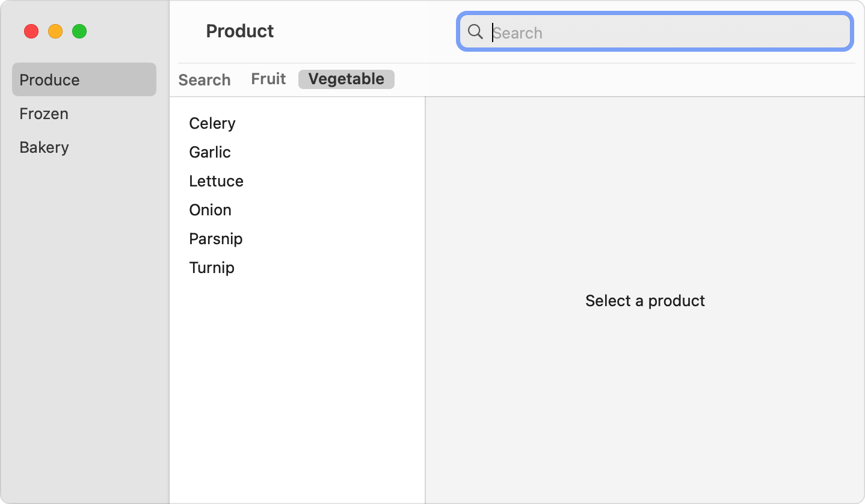This screenshot has width=865, height=504.
Task: Click the green zoom window button
Action: (79, 31)
